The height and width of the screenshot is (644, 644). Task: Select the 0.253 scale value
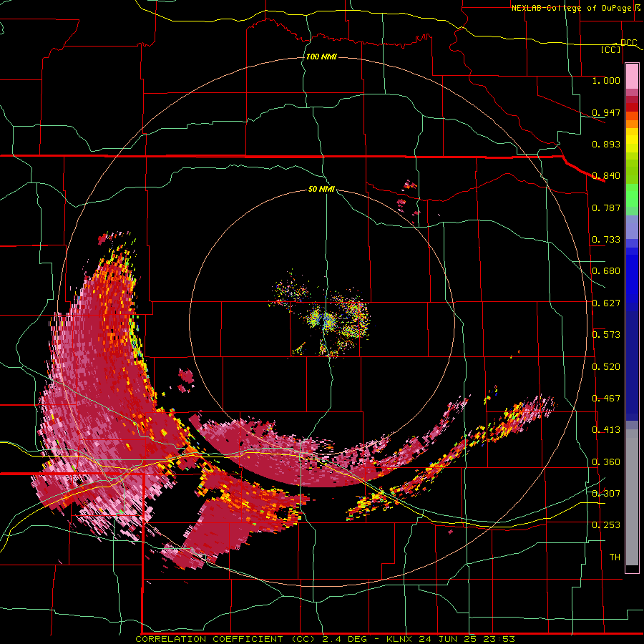coord(606,525)
